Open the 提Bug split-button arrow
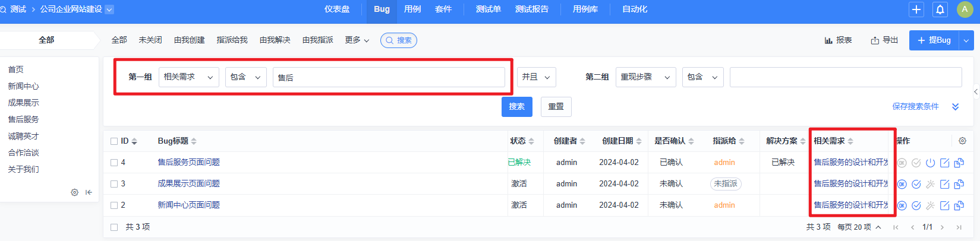 click(x=966, y=40)
